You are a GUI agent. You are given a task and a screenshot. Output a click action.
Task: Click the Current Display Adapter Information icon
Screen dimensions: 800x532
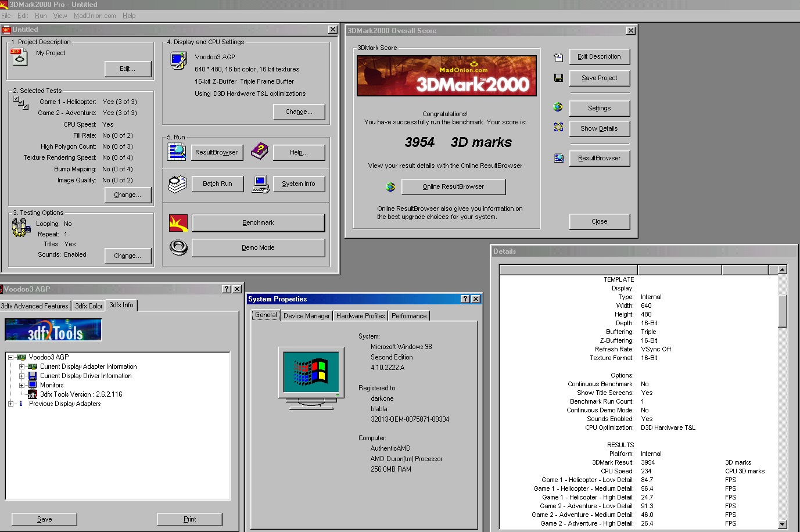click(33, 366)
